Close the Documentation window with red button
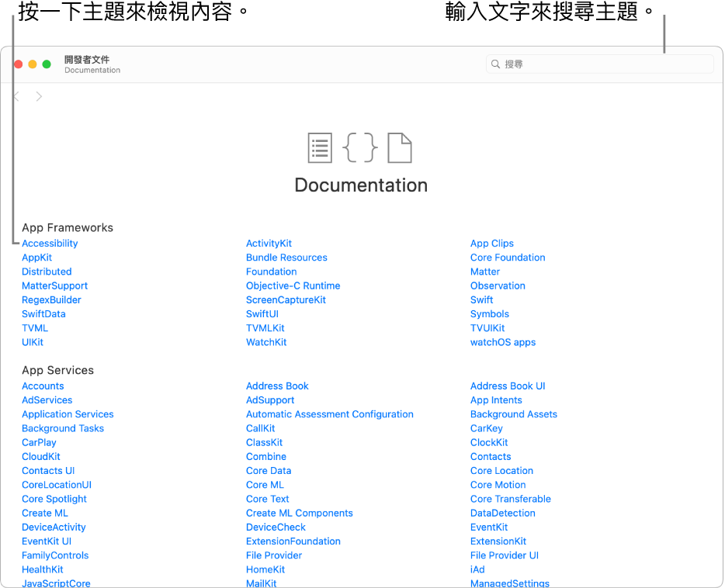The image size is (725, 588). click(x=19, y=64)
